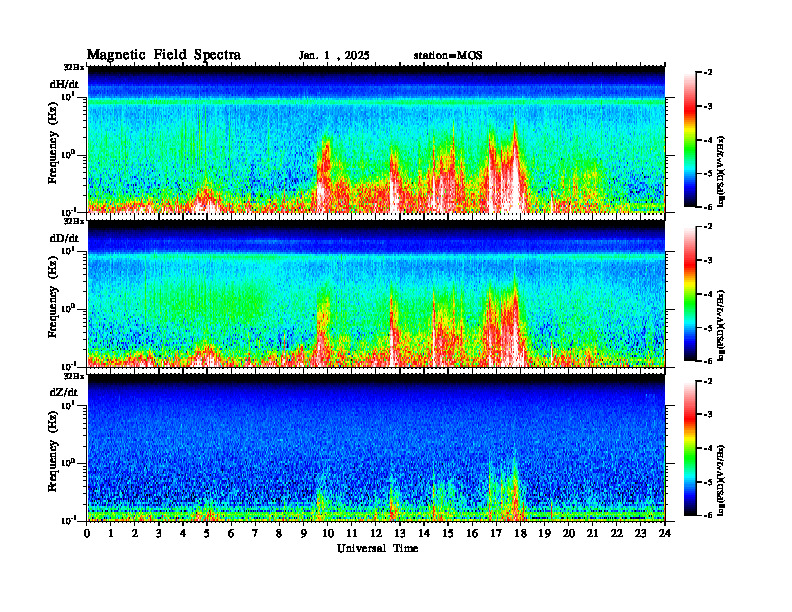
Task: Click hour "22" on the time axis
Action: pyautogui.click(x=617, y=534)
